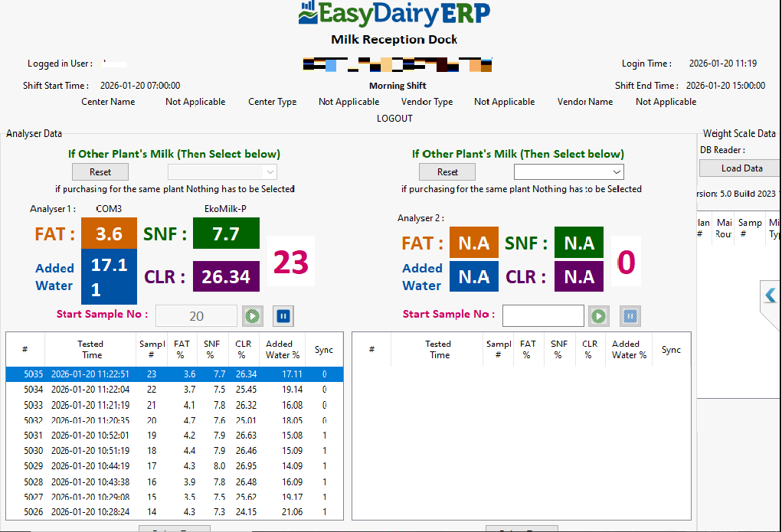
Task: Reset the right Other Plant's Milk selection
Action: tap(447, 171)
